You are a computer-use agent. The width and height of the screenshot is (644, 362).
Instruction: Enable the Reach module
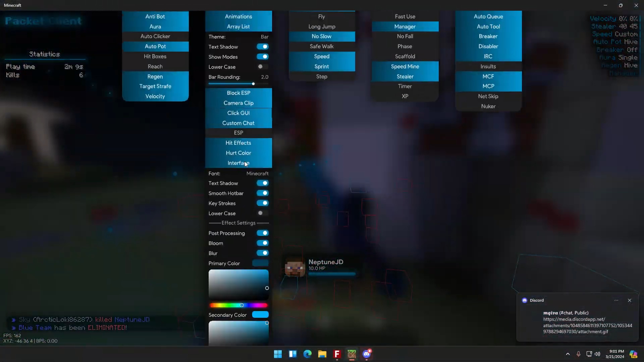155,66
